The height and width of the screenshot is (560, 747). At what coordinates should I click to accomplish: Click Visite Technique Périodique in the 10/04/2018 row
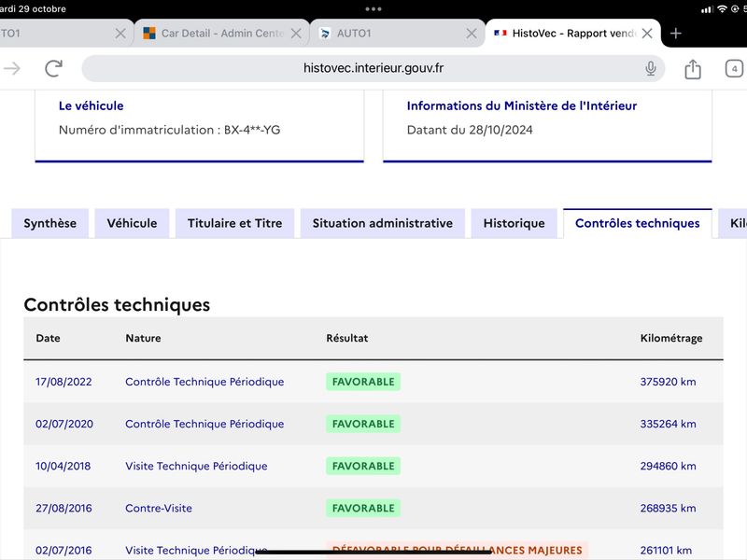[x=196, y=466]
